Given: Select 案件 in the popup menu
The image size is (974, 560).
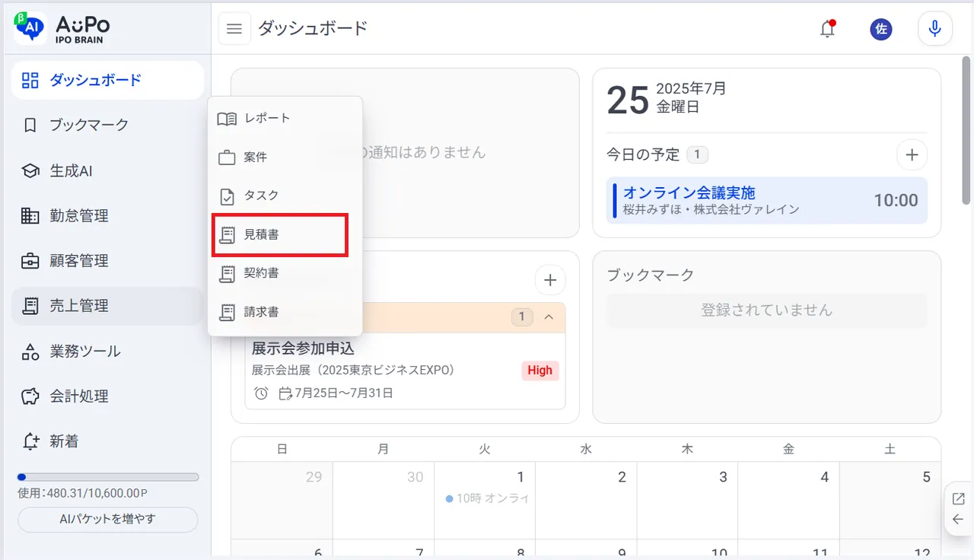Looking at the screenshot, I should [x=285, y=157].
